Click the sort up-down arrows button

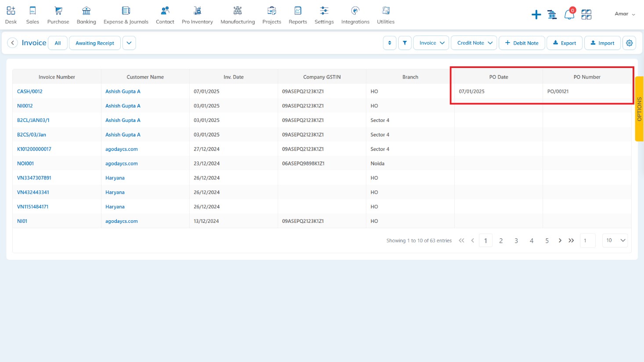coord(389,43)
